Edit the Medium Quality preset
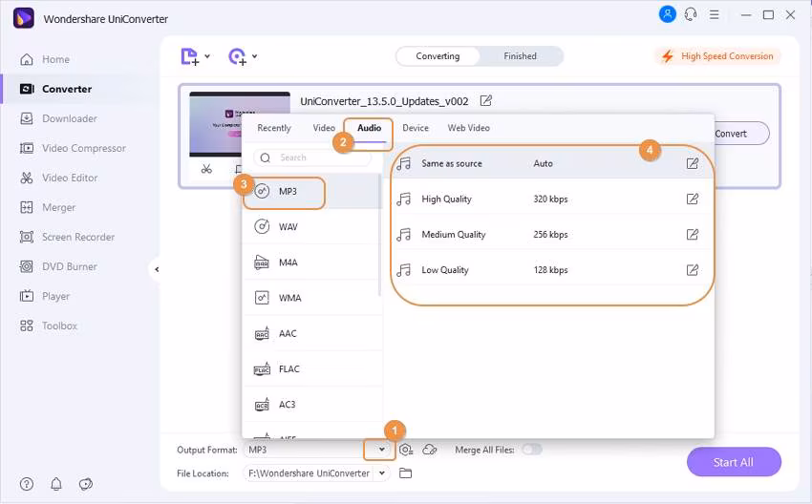This screenshot has height=504, width=812. pyautogui.click(x=693, y=235)
